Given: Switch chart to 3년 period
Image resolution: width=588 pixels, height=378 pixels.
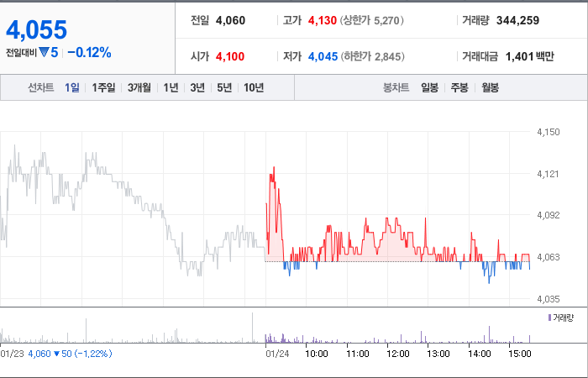Looking at the screenshot, I should pos(197,87).
